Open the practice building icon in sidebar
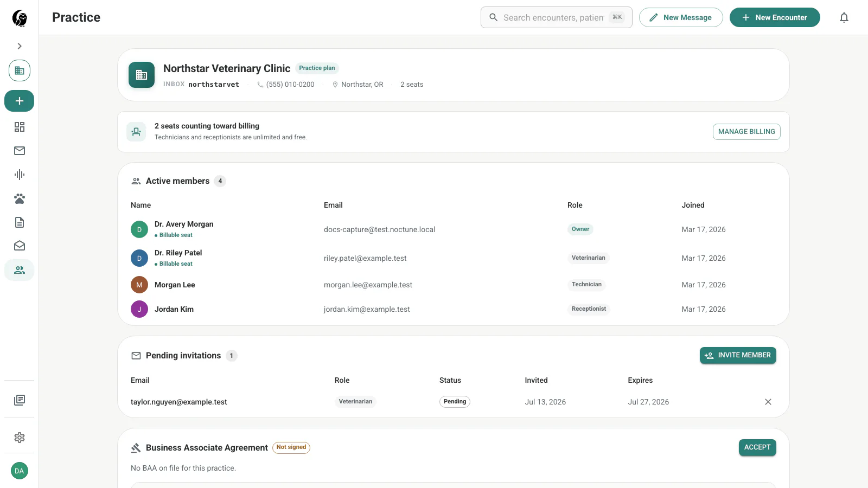 click(20, 70)
